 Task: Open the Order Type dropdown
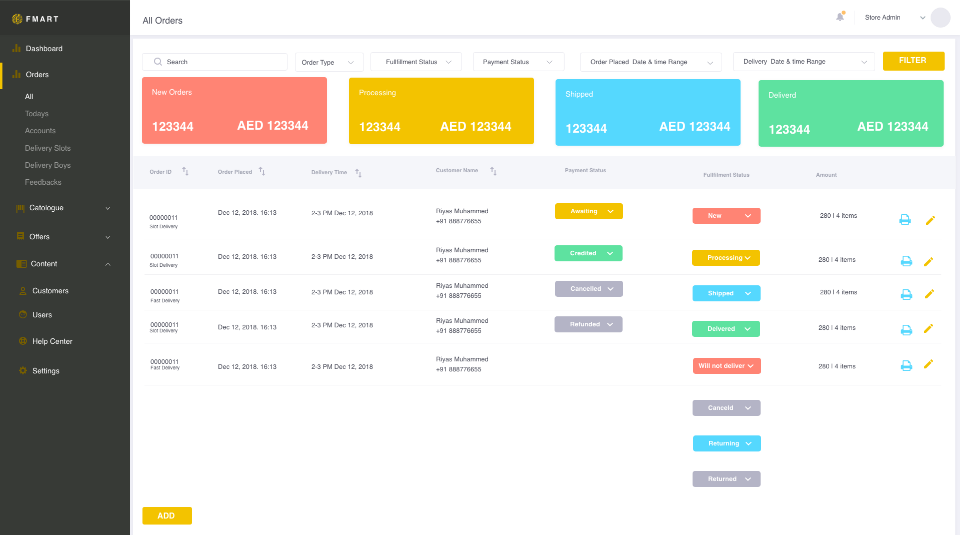[x=328, y=62]
